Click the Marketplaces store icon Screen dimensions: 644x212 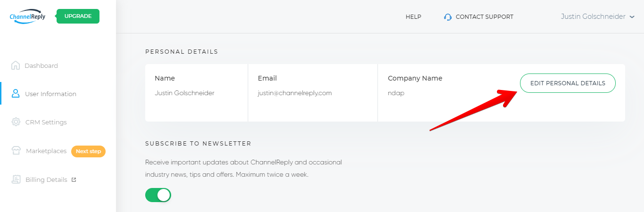click(17, 151)
